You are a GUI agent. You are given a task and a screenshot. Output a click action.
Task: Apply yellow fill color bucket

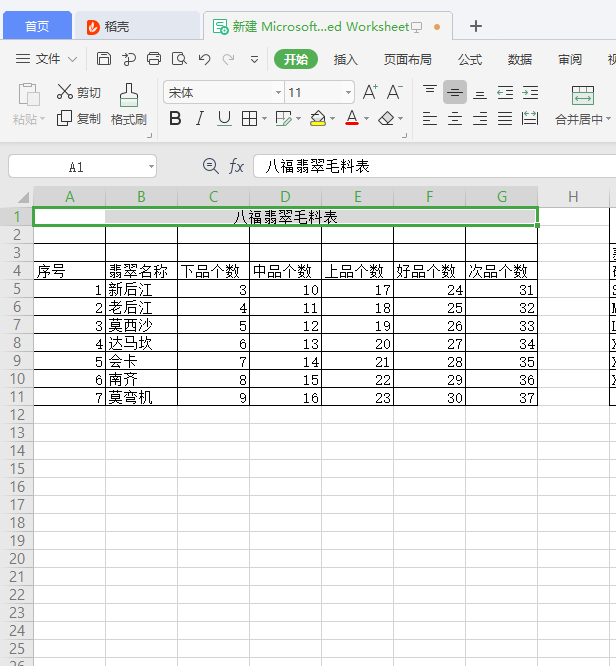pos(318,119)
